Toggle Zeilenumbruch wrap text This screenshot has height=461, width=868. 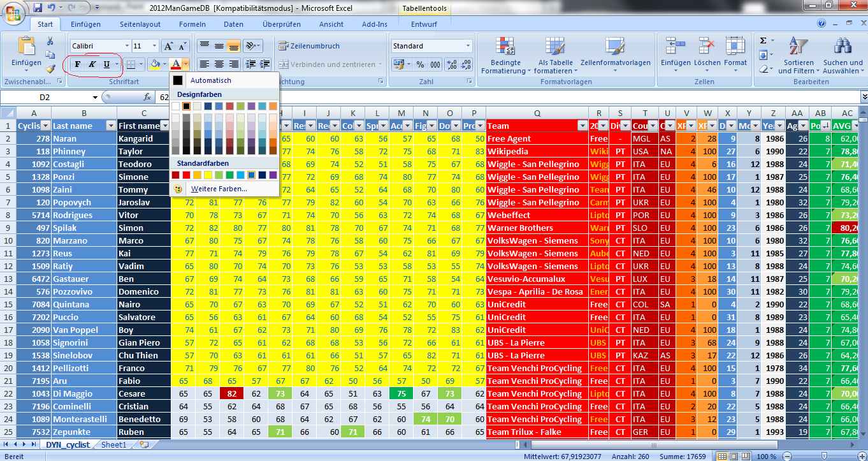click(x=310, y=46)
